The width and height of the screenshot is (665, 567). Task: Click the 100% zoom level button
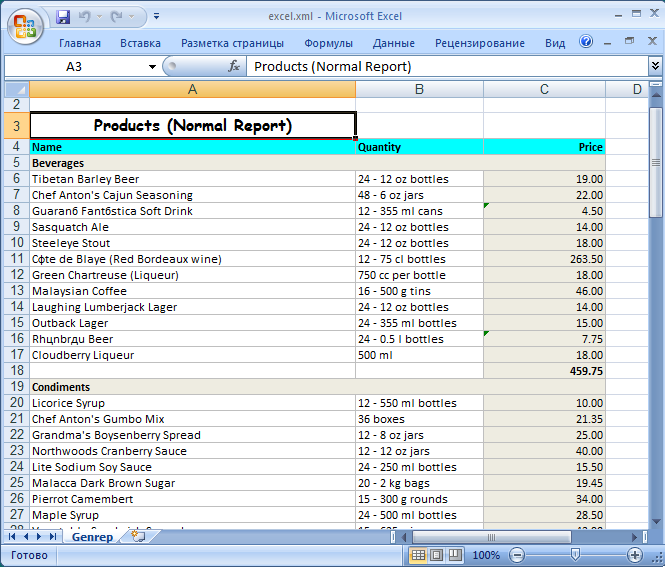[486, 555]
